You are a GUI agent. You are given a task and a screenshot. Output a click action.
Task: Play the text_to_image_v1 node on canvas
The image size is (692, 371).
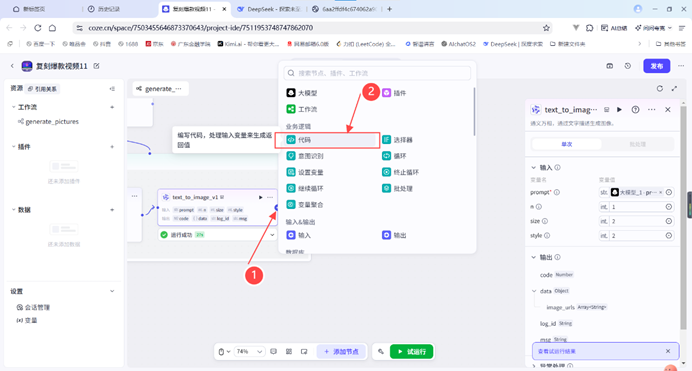[x=260, y=197]
